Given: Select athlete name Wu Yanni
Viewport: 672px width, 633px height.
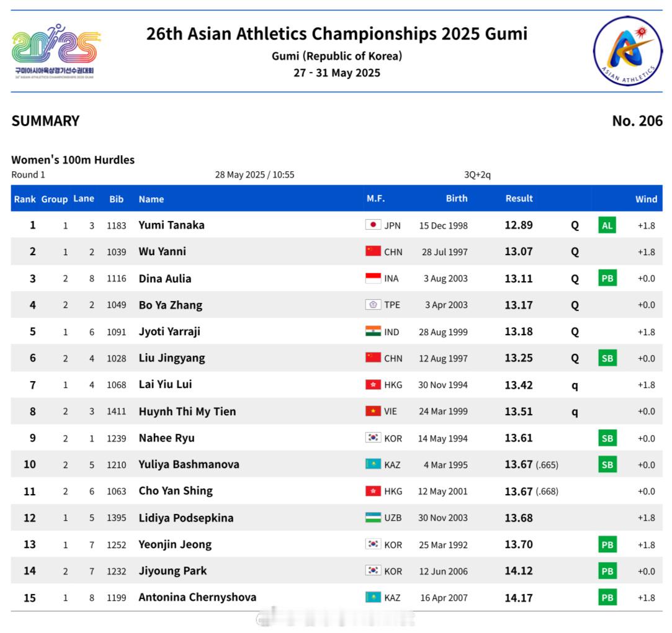Looking at the screenshot, I should [163, 251].
